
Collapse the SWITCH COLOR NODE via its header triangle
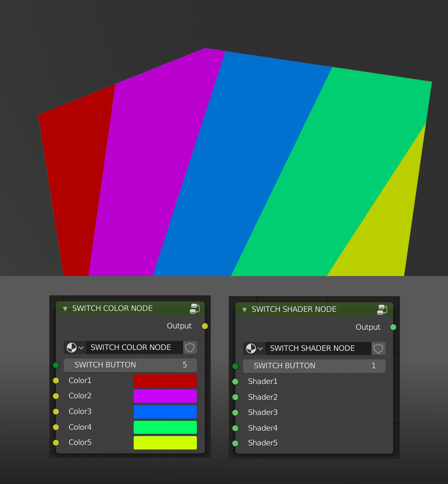coord(65,308)
